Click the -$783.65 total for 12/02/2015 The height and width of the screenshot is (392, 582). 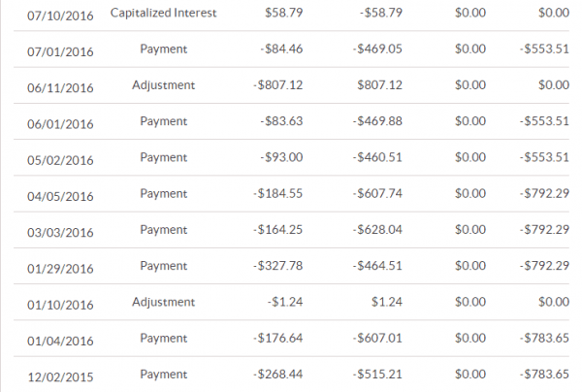[544, 374]
